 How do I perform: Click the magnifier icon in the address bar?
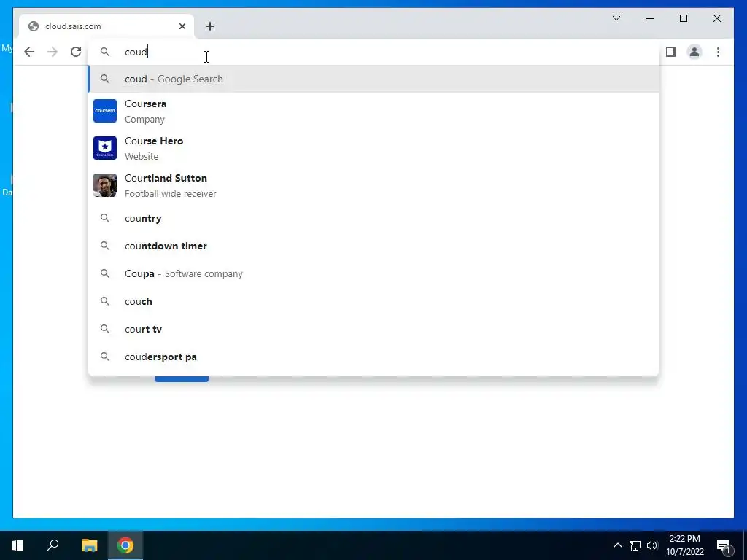[x=105, y=52]
